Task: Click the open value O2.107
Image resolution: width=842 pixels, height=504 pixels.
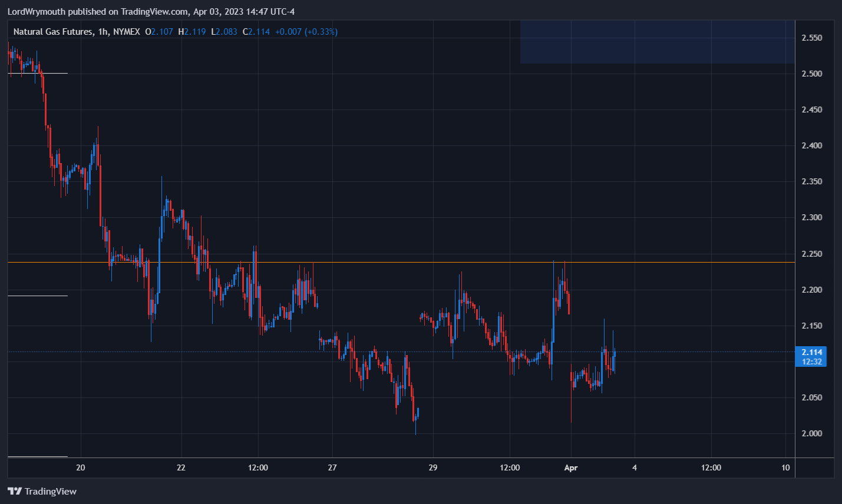Action: pos(159,32)
